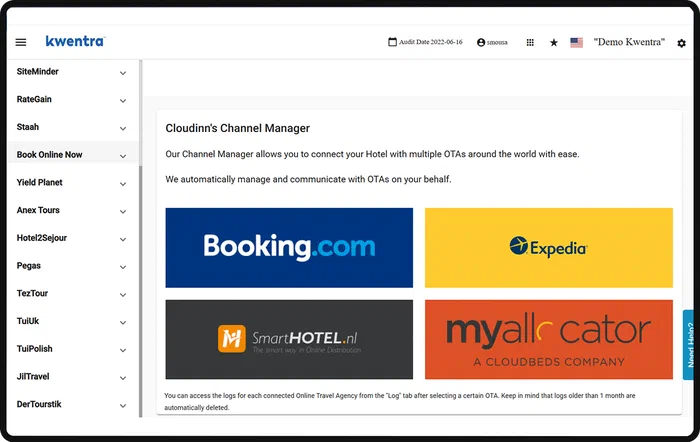This screenshot has width=700, height=442.
Task: Click the US flag language icon
Action: pos(576,42)
